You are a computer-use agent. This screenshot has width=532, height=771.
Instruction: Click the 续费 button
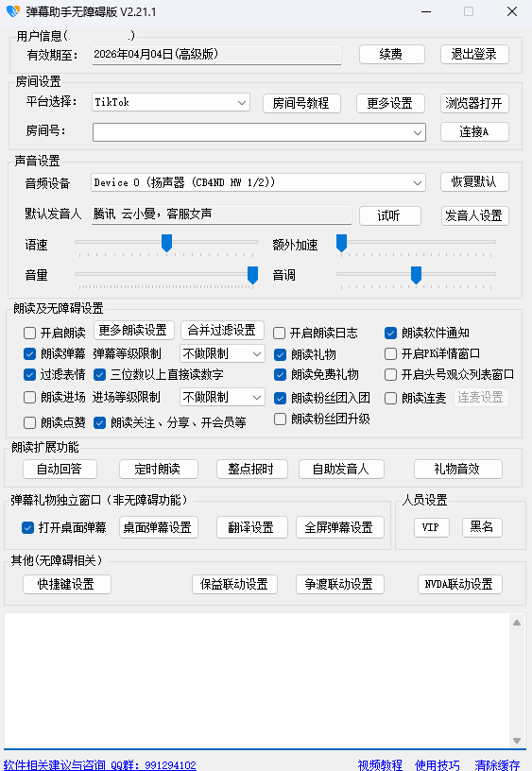[x=391, y=54]
